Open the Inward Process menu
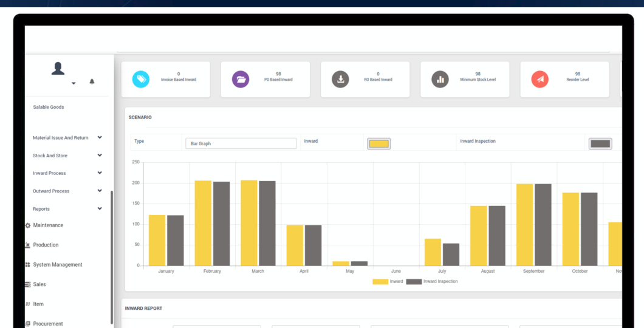This screenshot has height=328, width=644. click(x=49, y=173)
